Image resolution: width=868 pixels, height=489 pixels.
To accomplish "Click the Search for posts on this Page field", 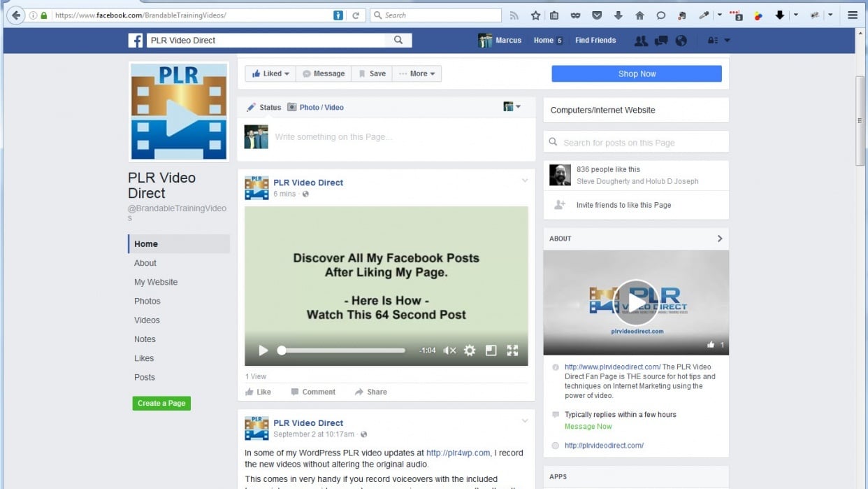I will click(x=636, y=142).
